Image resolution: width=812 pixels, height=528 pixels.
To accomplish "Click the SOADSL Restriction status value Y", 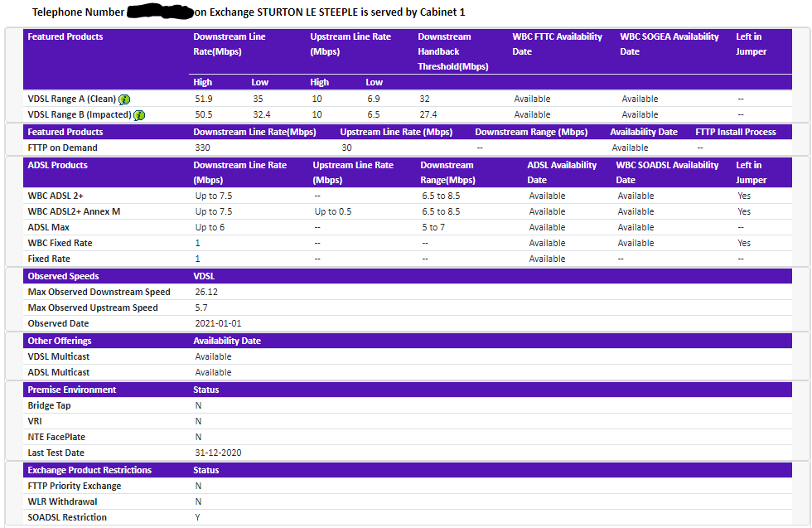I will [198, 517].
